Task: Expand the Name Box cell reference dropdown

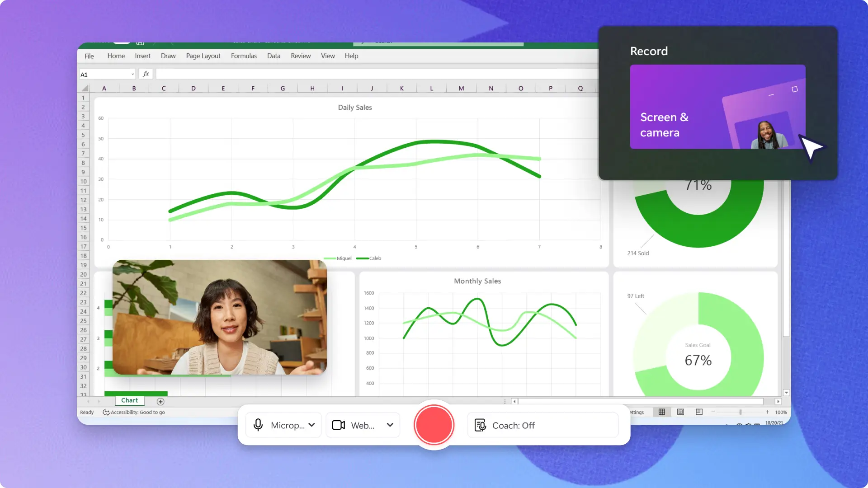Action: (x=132, y=74)
